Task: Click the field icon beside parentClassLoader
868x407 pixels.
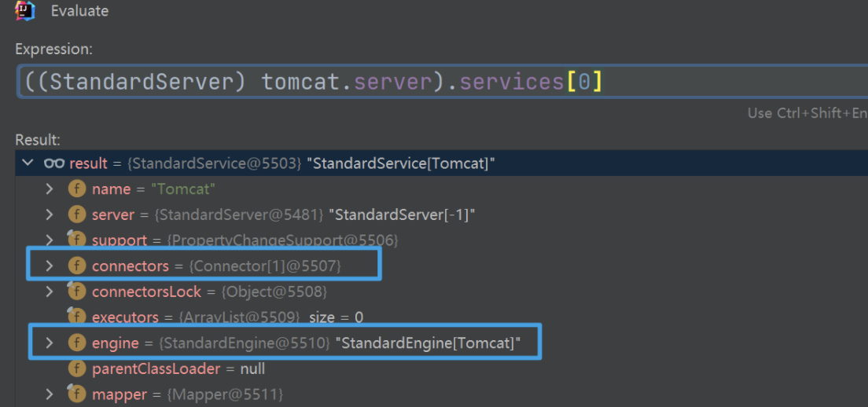Action: click(x=77, y=368)
